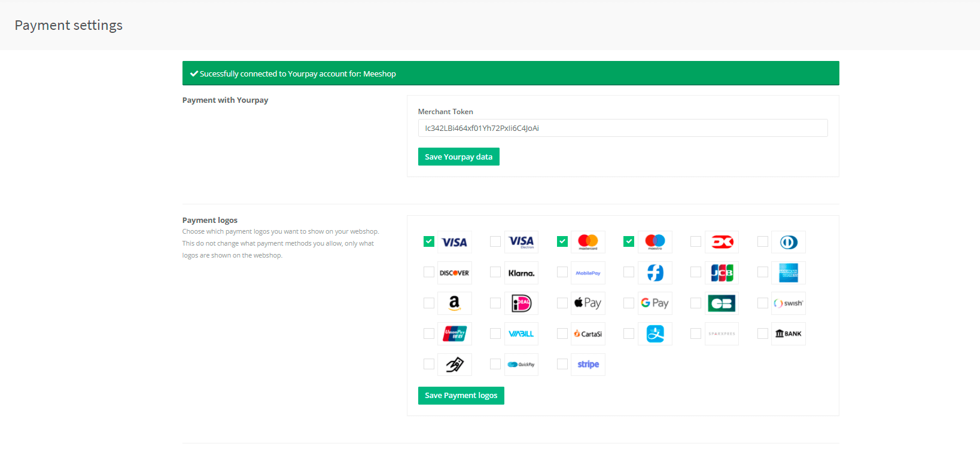
Task: Click the Klarna logo image
Action: (x=521, y=273)
